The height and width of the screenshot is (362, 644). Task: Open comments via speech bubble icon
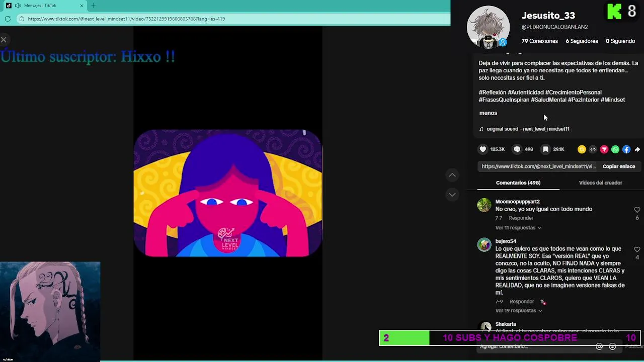coord(517,149)
